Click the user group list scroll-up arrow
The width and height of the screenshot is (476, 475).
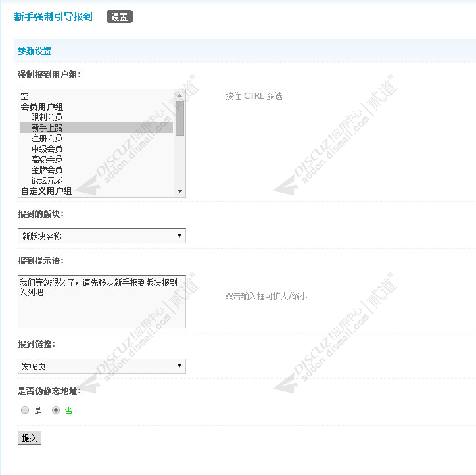coord(179,95)
